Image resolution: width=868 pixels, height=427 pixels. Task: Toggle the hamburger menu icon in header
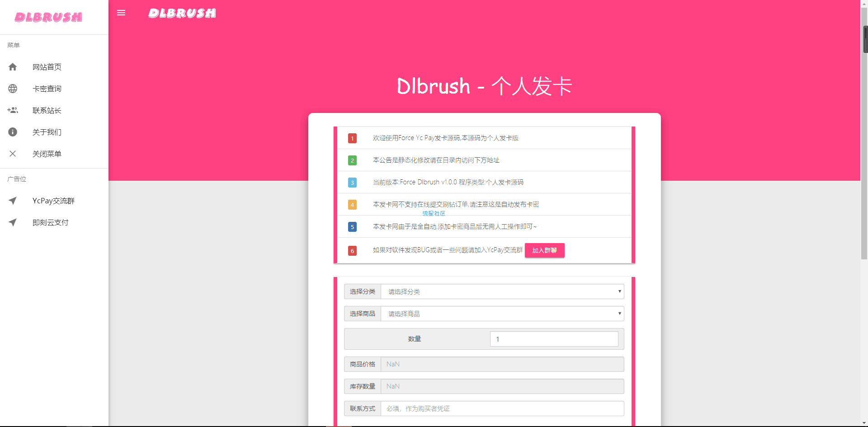121,13
